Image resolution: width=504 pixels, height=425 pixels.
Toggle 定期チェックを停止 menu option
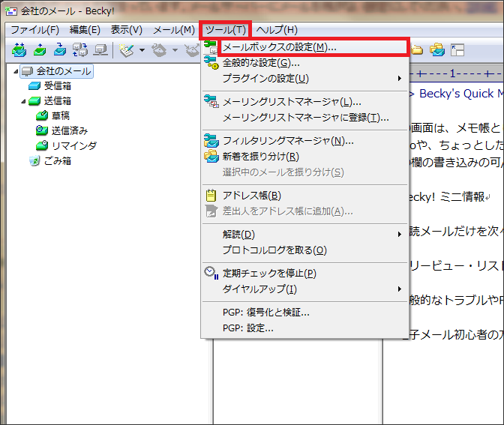tap(269, 274)
